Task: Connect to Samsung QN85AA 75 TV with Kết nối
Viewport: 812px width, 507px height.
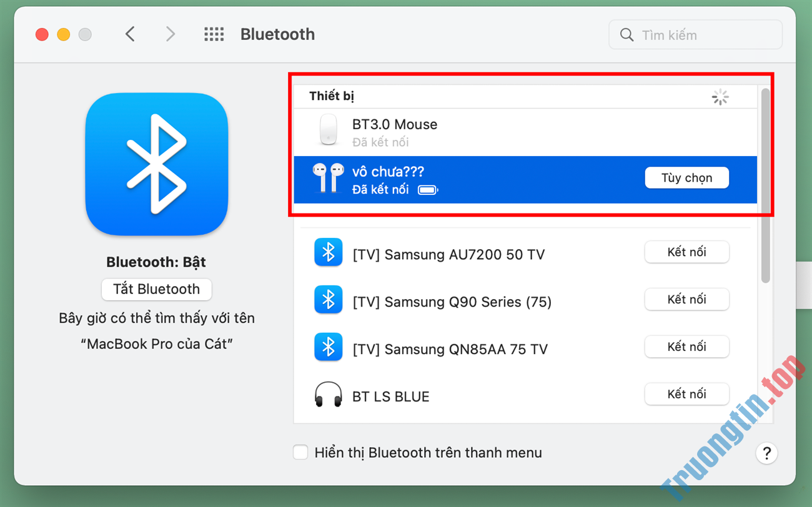Action: tap(686, 347)
